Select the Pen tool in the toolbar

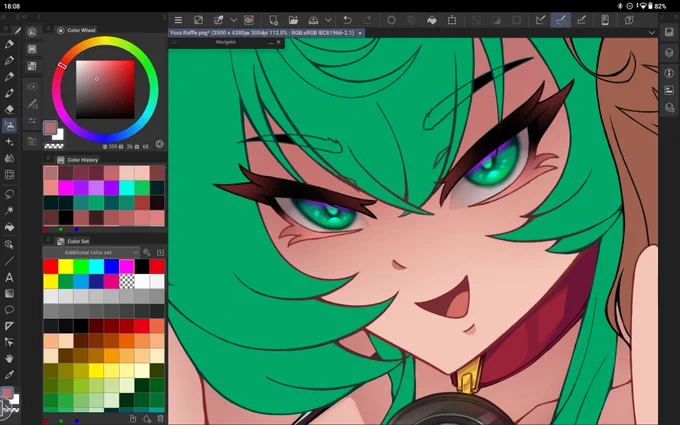click(9, 60)
